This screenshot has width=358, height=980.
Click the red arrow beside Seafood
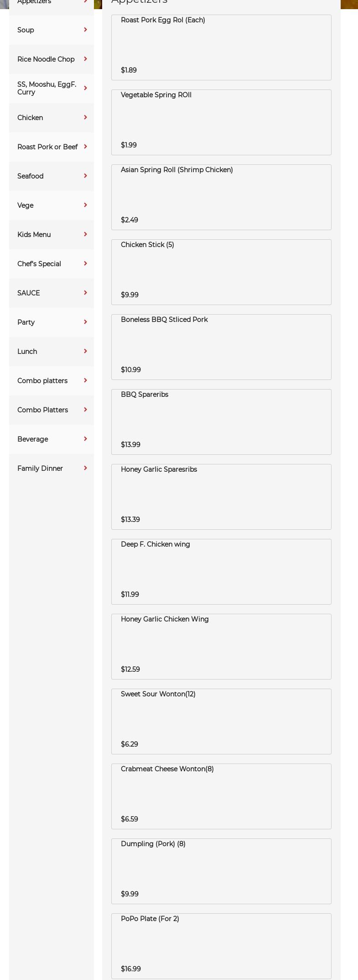pos(85,176)
